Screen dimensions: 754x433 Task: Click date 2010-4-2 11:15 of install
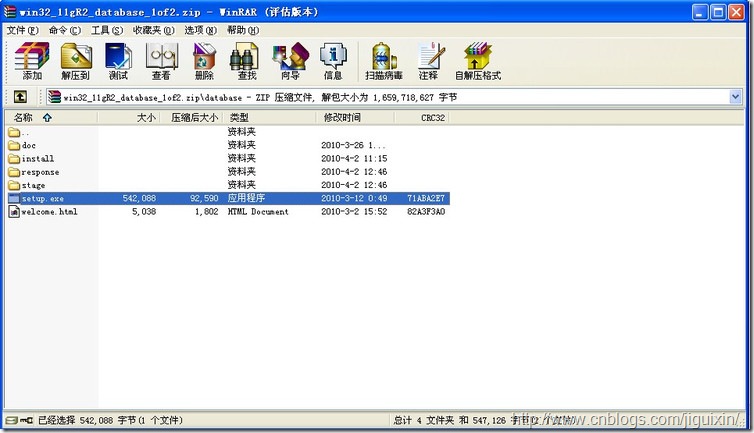point(354,159)
